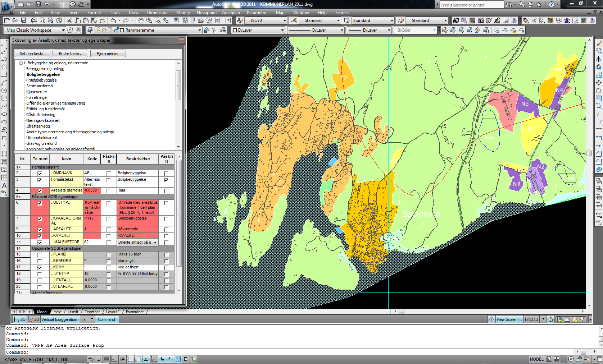The width and height of the screenshot is (603, 364).
Task: Select the Line tool in Draw toolbar
Action: (4, 43)
